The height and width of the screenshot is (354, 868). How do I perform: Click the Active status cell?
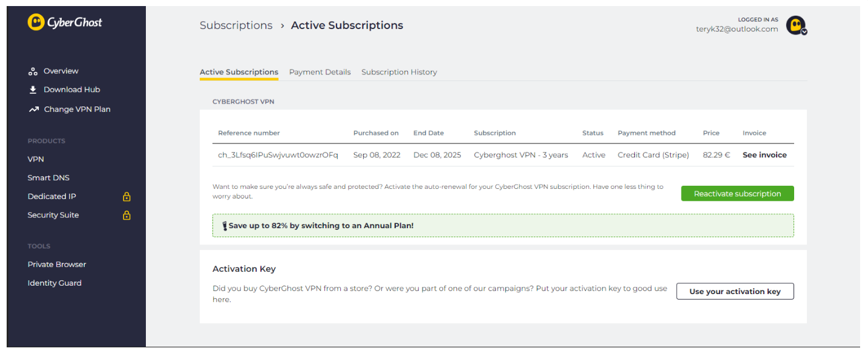(x=594, y=155)
